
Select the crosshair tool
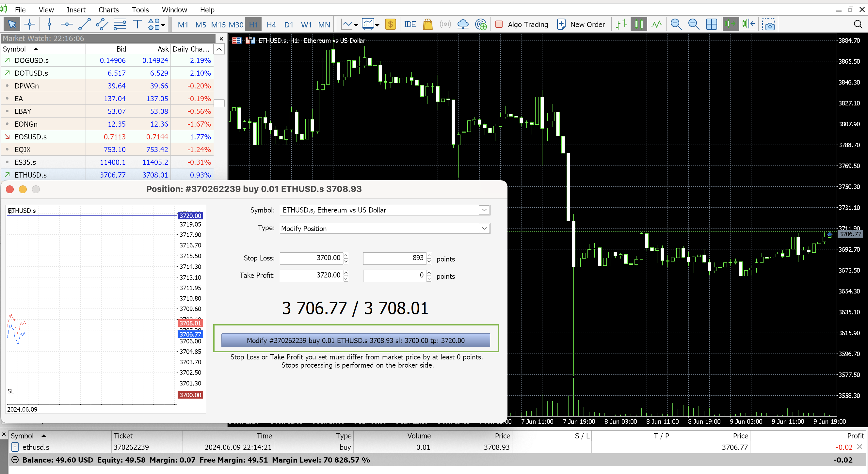pyautogui.click(x=30, y=24)
